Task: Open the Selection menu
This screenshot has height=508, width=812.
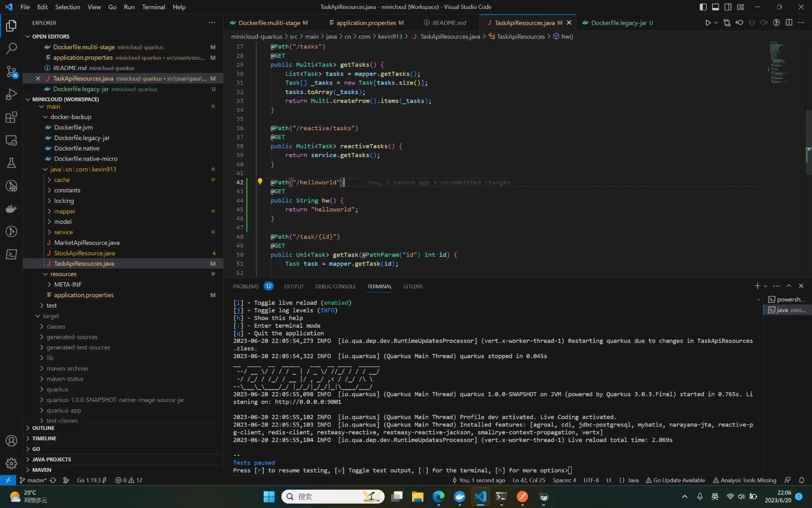Action: click(x=67, y=7)
